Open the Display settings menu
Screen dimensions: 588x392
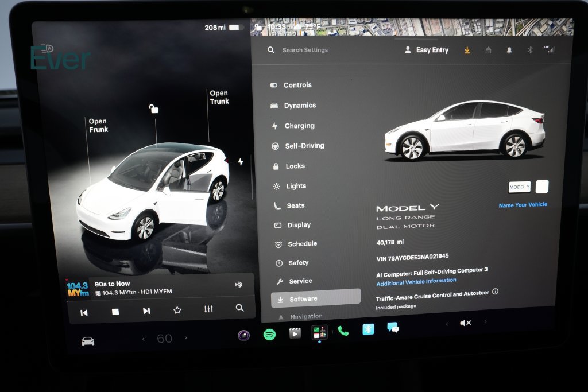[292, 225]
